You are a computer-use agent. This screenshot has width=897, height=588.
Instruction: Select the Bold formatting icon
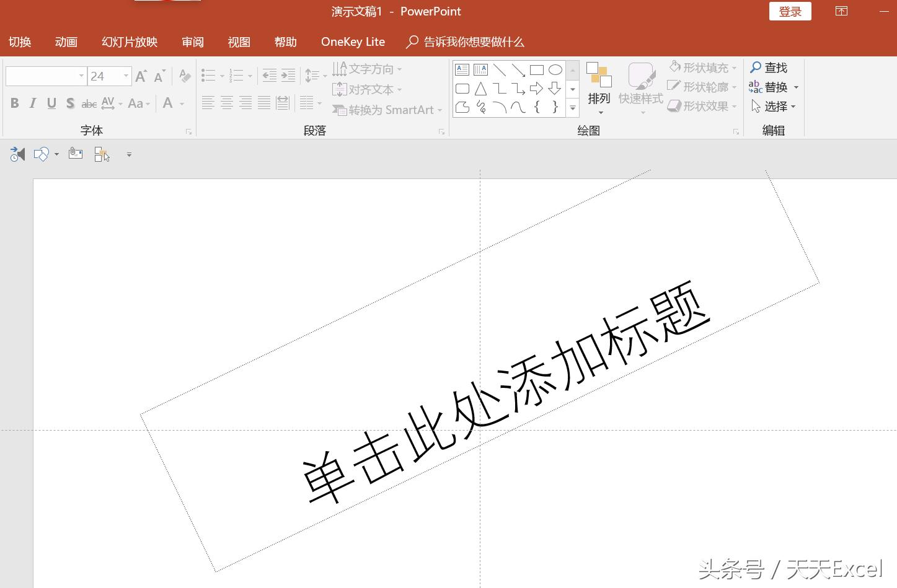click(14, 103)
